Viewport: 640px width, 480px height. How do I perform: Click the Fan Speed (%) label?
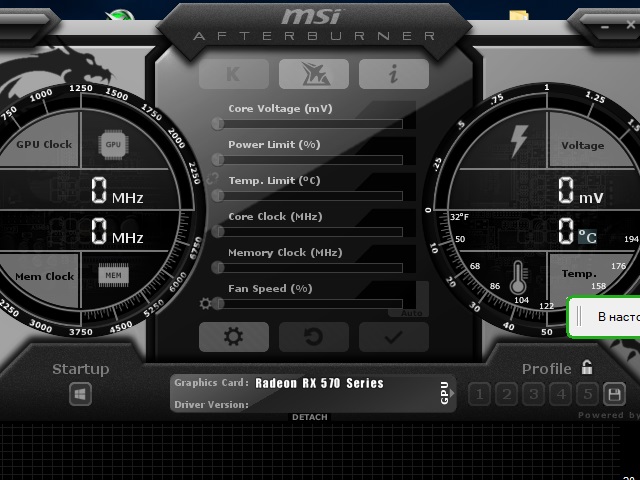(x=270, y=289)
